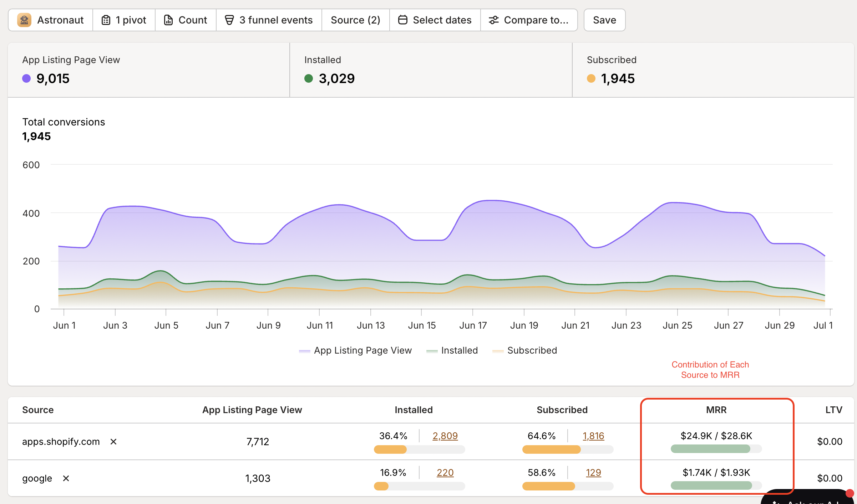Open the Select dates picker
This screenshot has width=857, height=504.
(x=435, y=20)
